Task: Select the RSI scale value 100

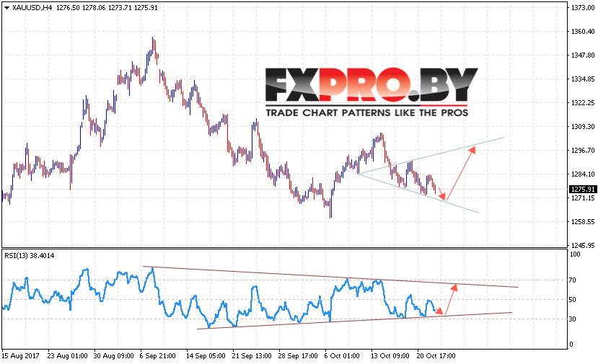Action: (x=575, y=254)
